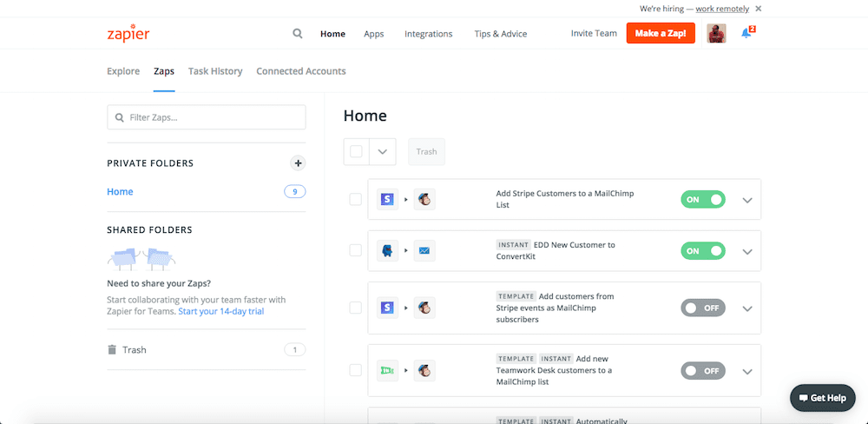Screen dimensions: 868x424
Task: Click the Filter Zaps input field
Action: click(207, 117)
